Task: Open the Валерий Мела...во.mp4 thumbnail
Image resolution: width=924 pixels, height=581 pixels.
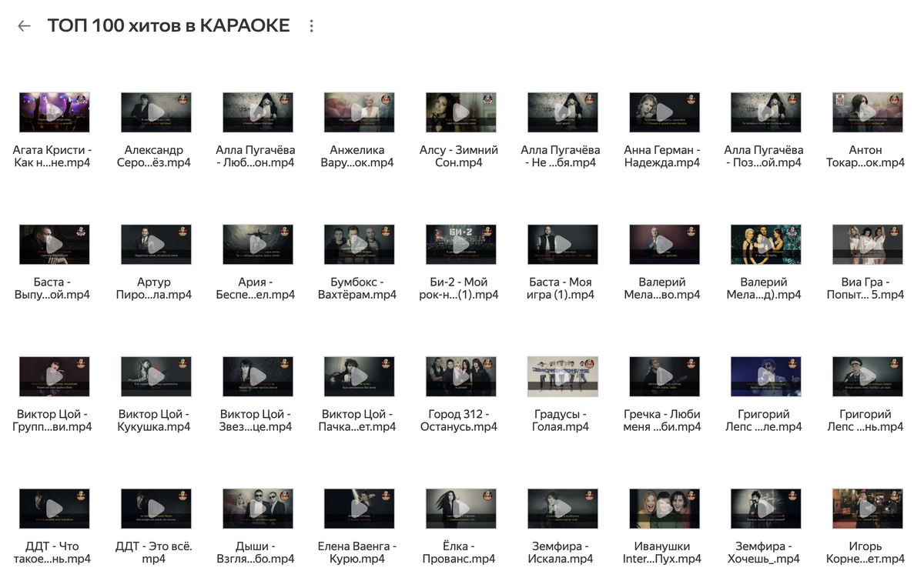Action: pos(664,245)
